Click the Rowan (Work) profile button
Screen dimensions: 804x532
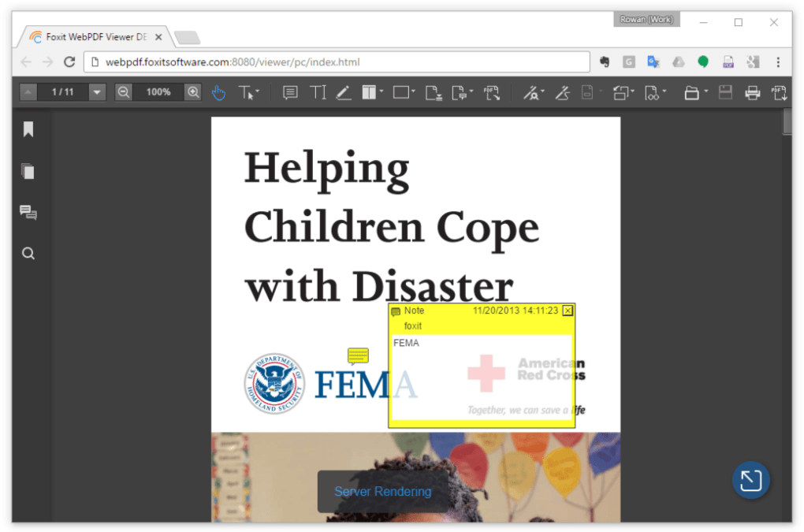point(646,20)
